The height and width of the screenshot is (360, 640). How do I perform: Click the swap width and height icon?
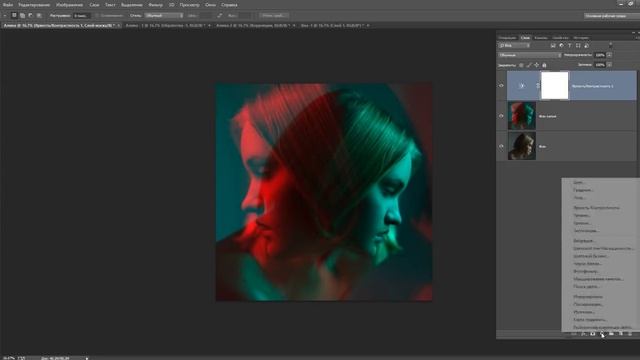click(x=220, y=16)
